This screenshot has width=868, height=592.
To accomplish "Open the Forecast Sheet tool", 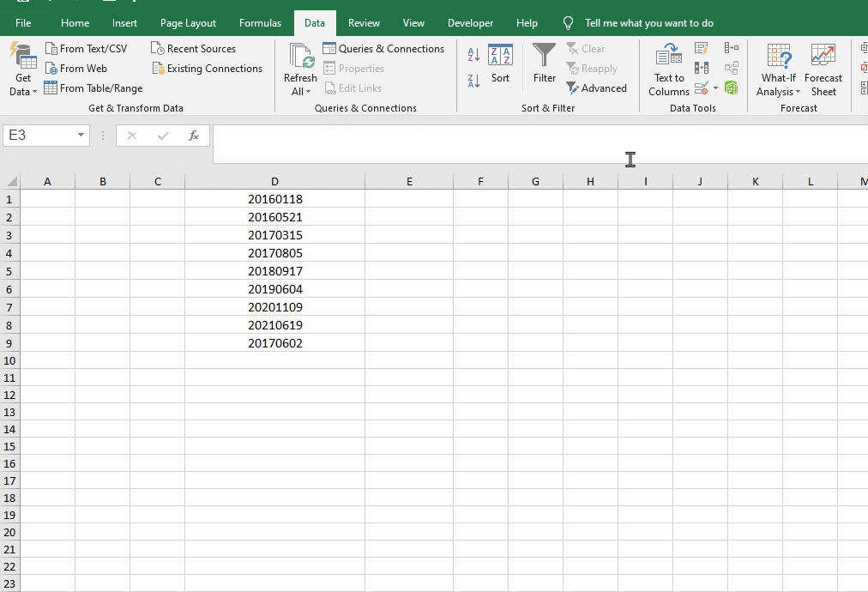I will pos(823,70).
